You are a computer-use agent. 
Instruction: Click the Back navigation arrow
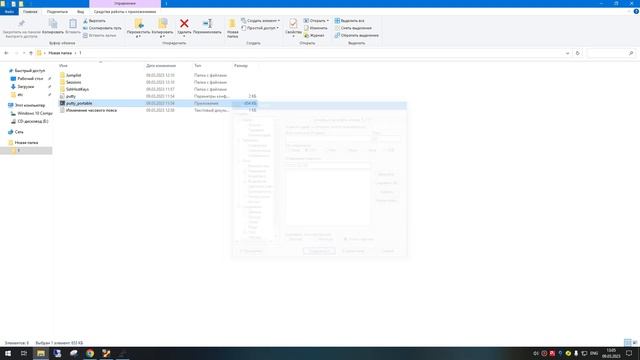(x=6, y=53)
